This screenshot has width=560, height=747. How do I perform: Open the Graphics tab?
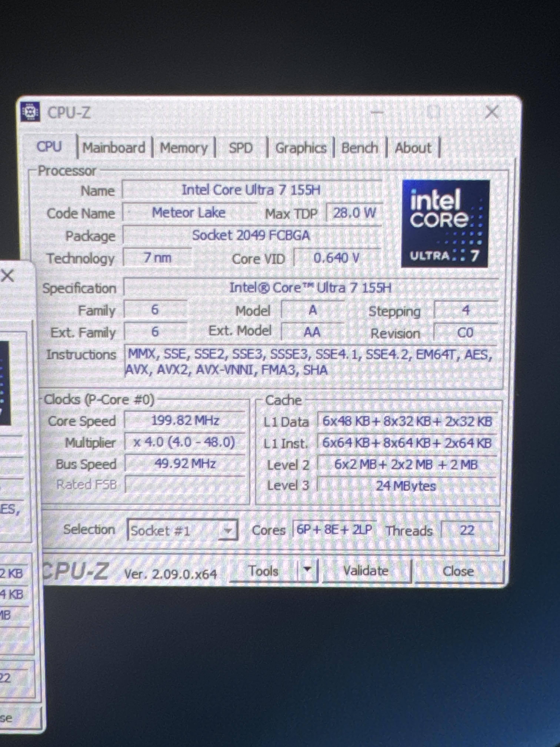point(300,148)
